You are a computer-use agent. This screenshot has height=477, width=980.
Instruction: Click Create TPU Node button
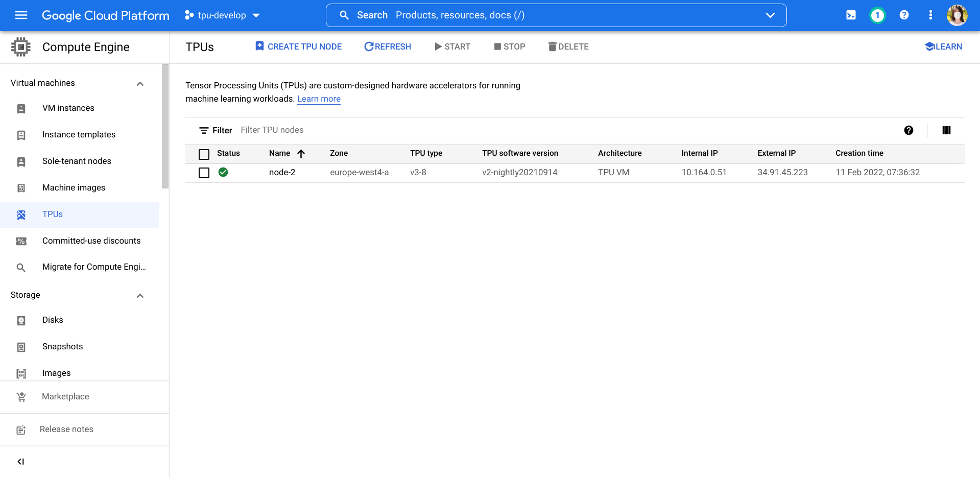pyautogui.click(x=298, y=46)
